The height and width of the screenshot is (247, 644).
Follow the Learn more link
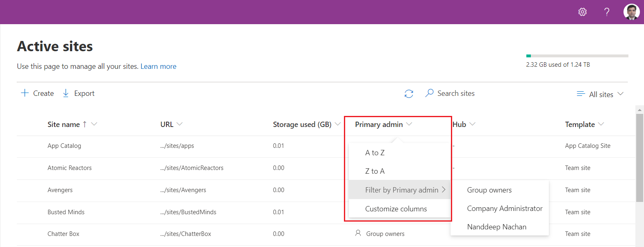point(158,66)
